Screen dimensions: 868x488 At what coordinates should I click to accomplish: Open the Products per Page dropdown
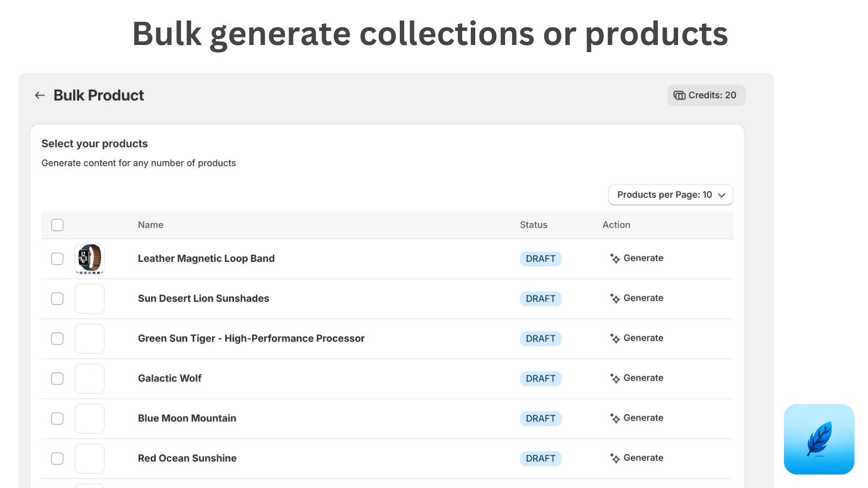pyautogui.click(x=671, y=195)
